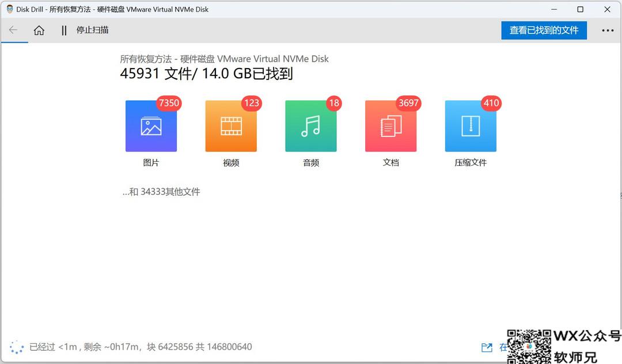Screen dimensions: 622x364
Task: Open ...和 34333其他文件 link
Action: (x=161, y=192)
